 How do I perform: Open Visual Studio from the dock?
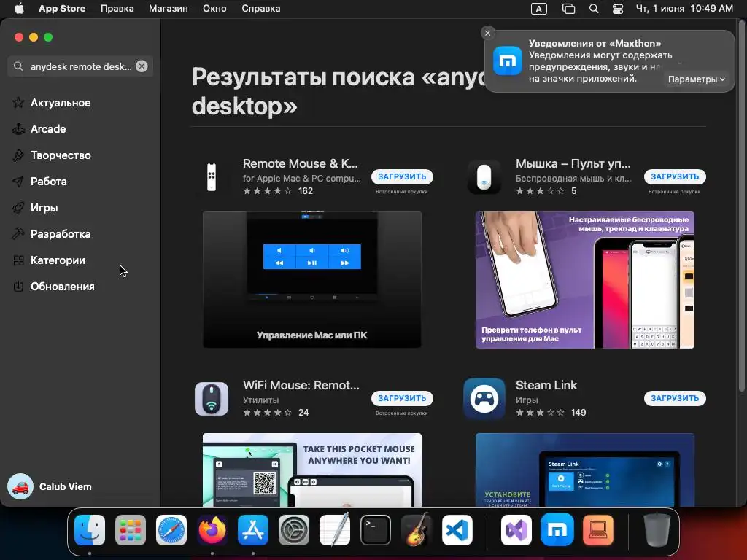(x=516, y=530)
